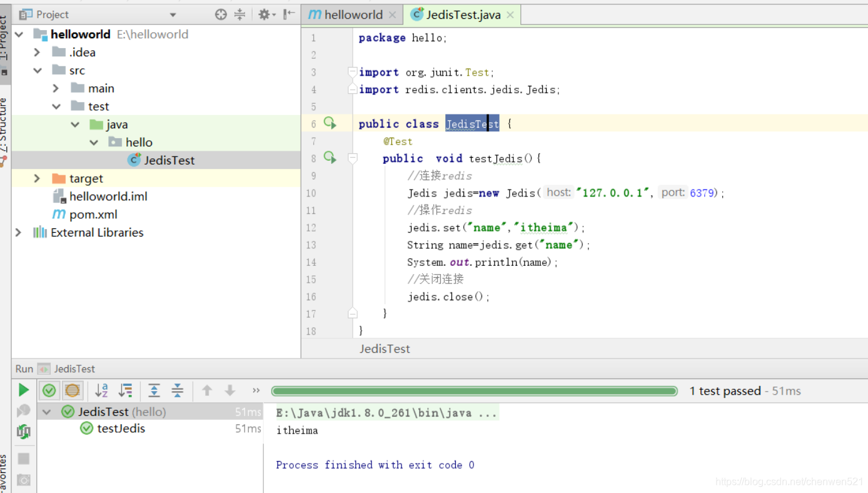Click the Collapse All icon in Project toolbar

click(240, 14)
